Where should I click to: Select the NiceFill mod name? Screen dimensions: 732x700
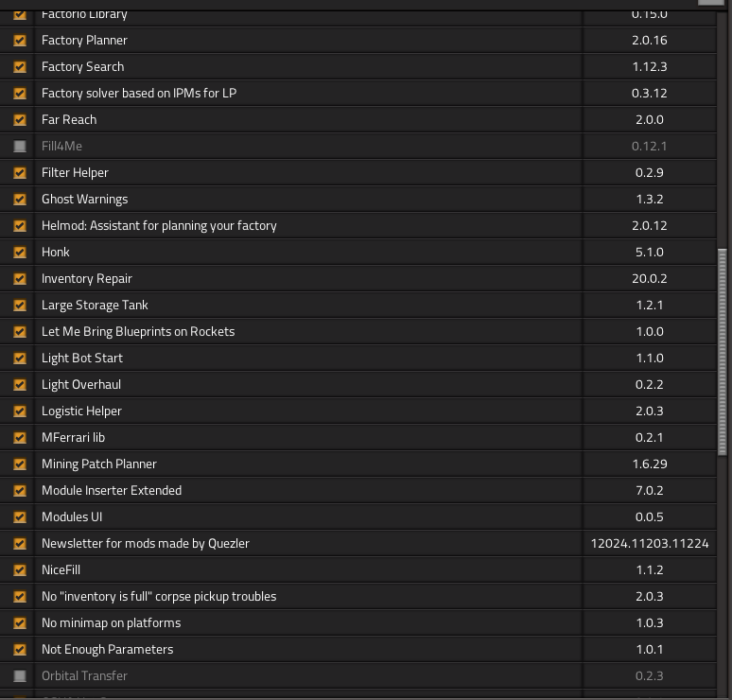pos(61,570)
